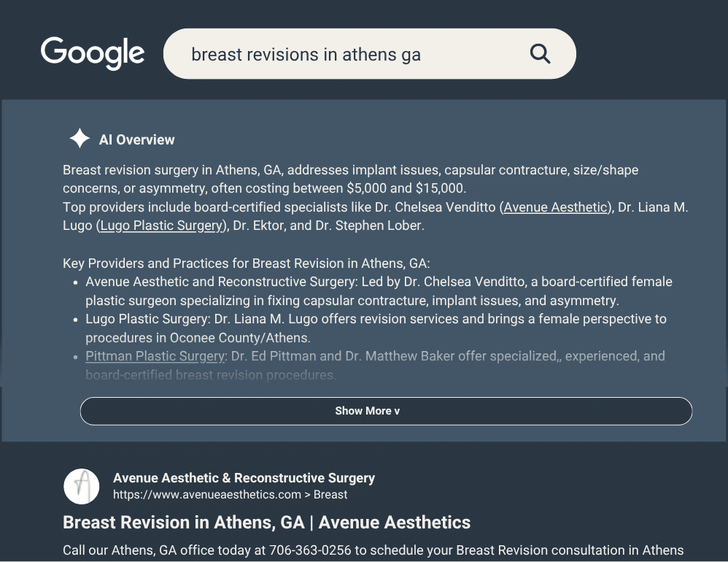Viewport: 728px width, 562px height.
Task: Click the Breast breadcrumb in result URL
Action: click(330, 495)
